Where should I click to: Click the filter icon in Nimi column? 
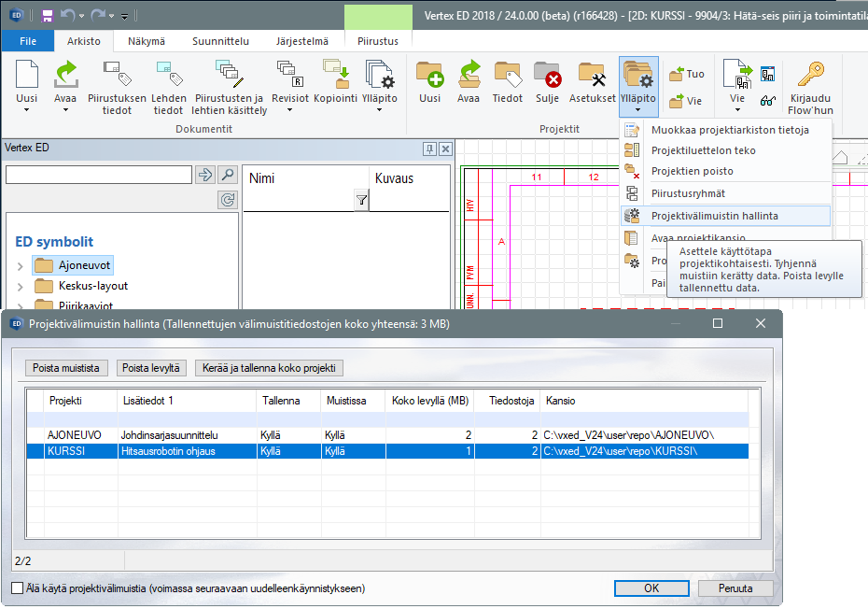coord(361,200)
